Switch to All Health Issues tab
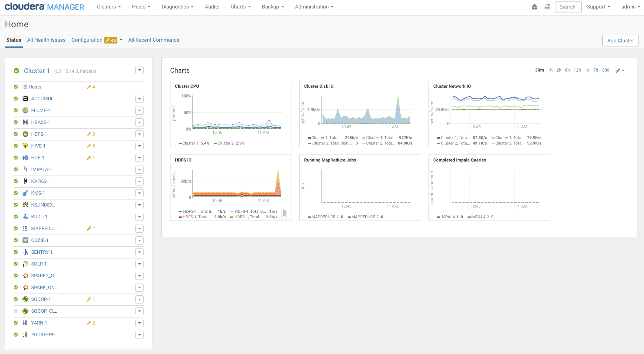The height and width of the screenshot is (354, 644). [46, 40]
